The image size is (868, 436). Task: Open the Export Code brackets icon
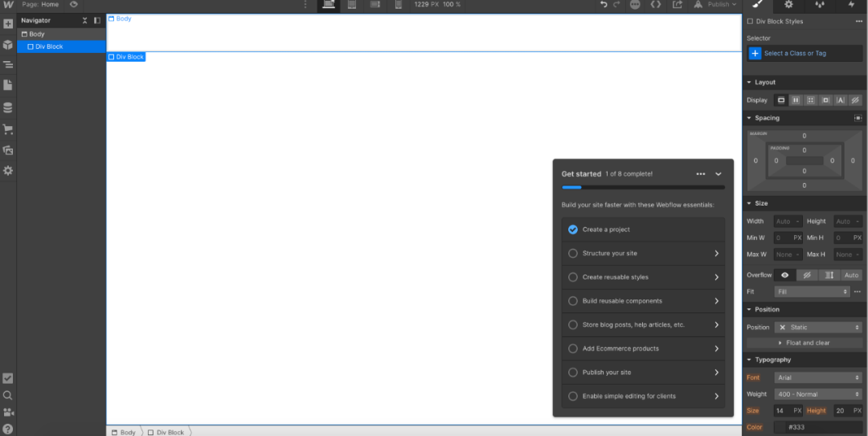coord(656,5)
